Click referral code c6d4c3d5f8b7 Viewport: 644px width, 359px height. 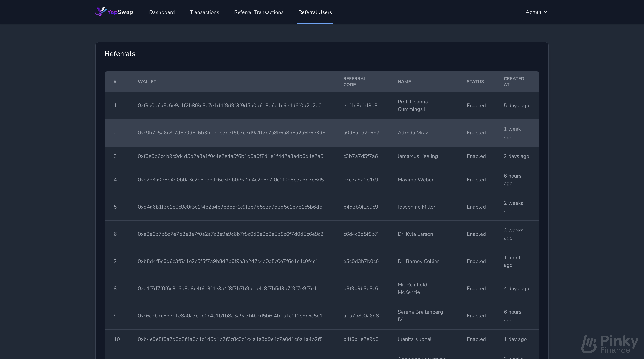(x=361, y=234)
